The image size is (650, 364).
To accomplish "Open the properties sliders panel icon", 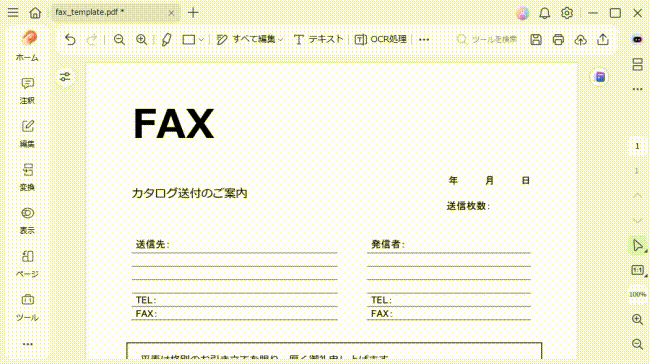I will (x=65, y=77).
